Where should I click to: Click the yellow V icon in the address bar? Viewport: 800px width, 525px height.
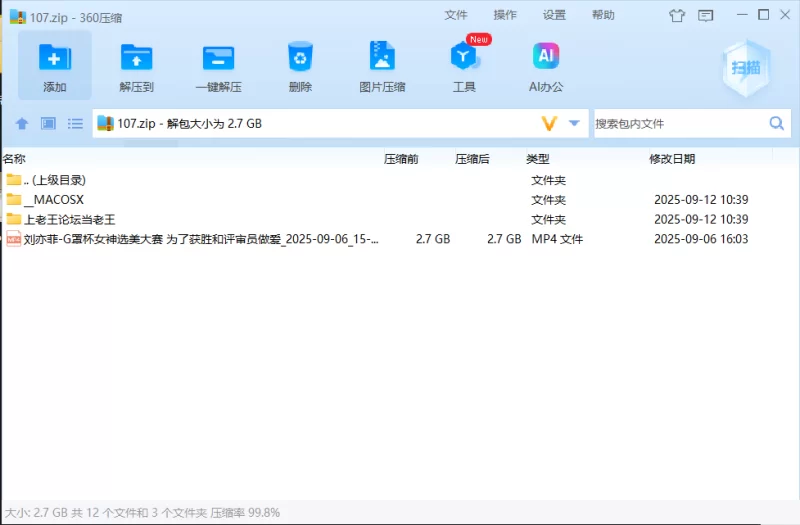pos(548,124)
